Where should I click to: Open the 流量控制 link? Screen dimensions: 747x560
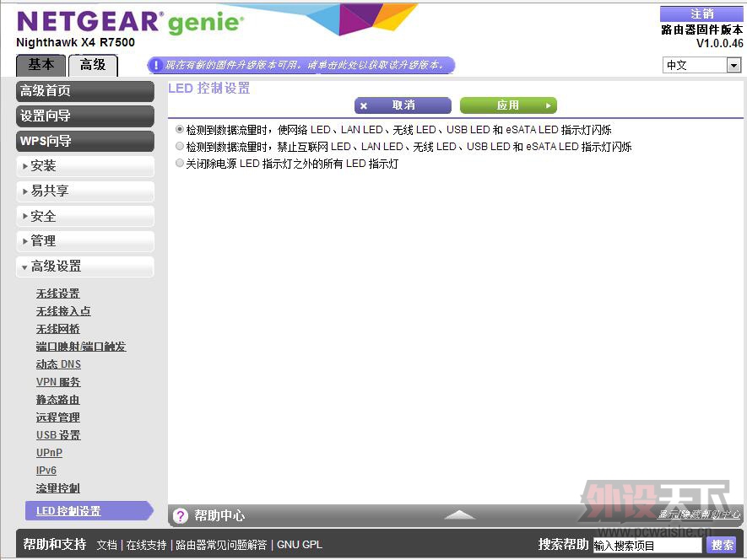pos(58,488)
